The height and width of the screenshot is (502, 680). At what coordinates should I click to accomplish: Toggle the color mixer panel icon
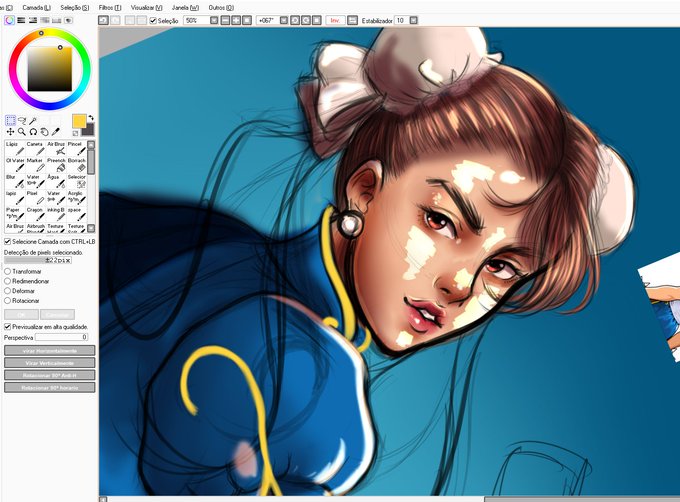45,20
